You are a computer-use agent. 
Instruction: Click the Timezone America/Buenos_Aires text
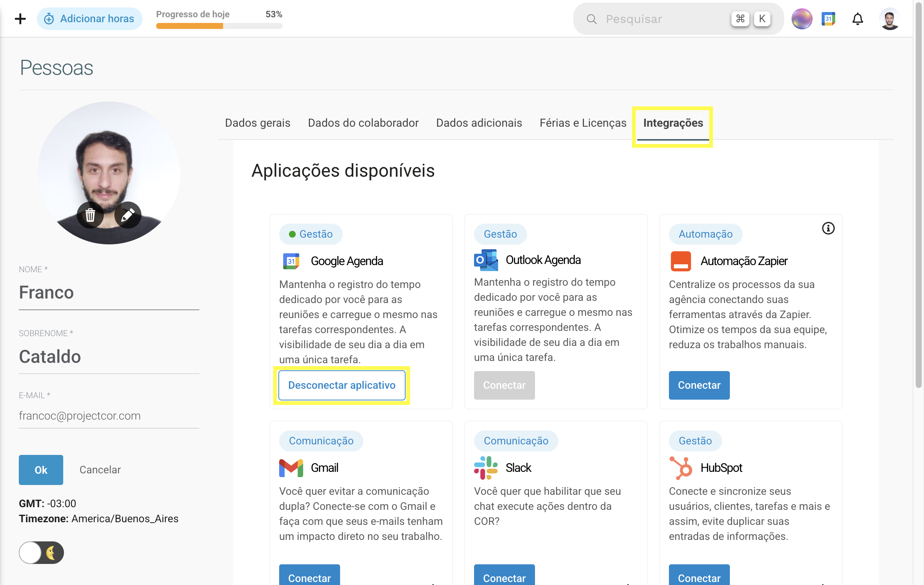pos(98,518)
